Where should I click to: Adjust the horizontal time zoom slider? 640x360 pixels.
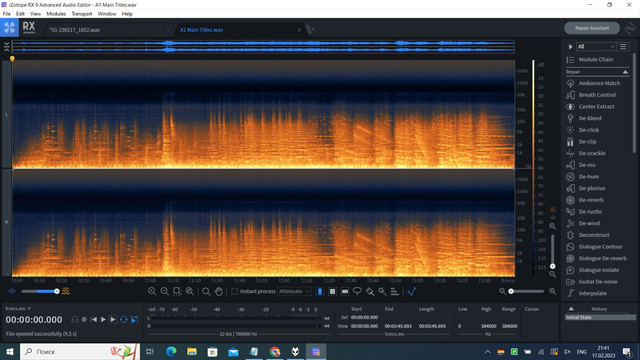[x=527, y=291]
